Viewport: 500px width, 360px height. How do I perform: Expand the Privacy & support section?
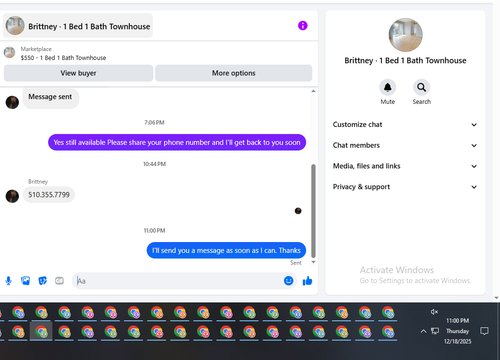click(405, 187)
